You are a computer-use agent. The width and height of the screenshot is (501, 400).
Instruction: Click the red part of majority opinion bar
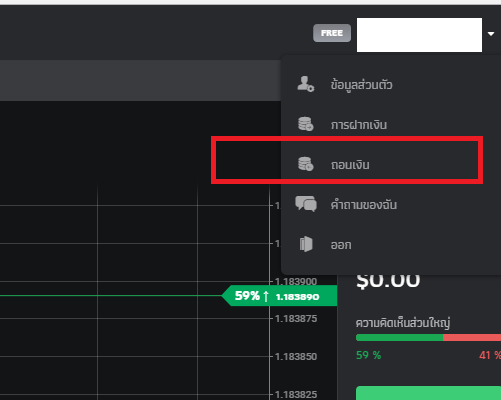tap(472, 338)
